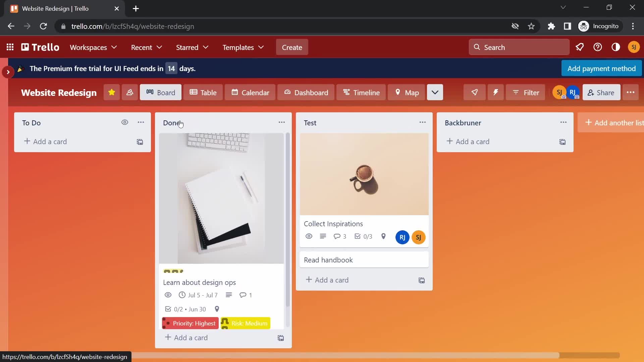
Task: Click the watch icon on Collect Inspirations card
Action: (x=308, y=236)
